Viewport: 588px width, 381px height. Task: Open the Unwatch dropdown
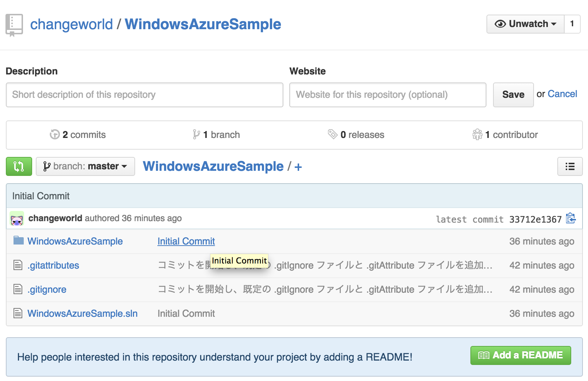525,24
